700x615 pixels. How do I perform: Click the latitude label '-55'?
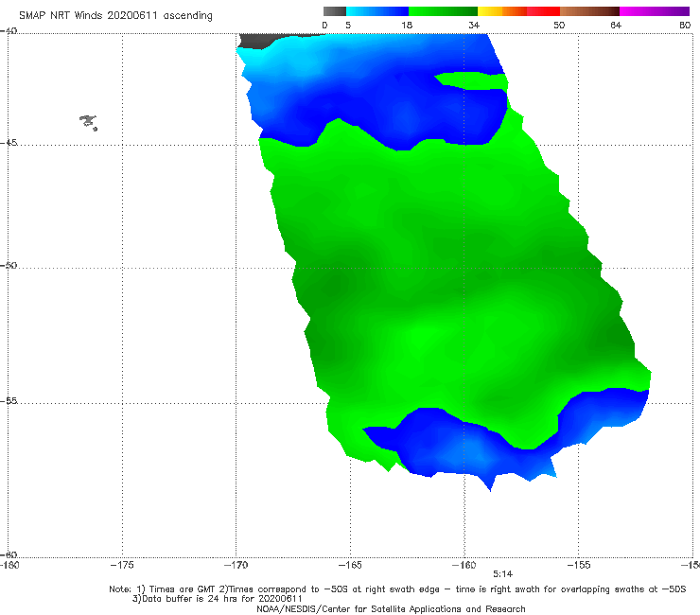pyautogui.click(x=9, y=400)
